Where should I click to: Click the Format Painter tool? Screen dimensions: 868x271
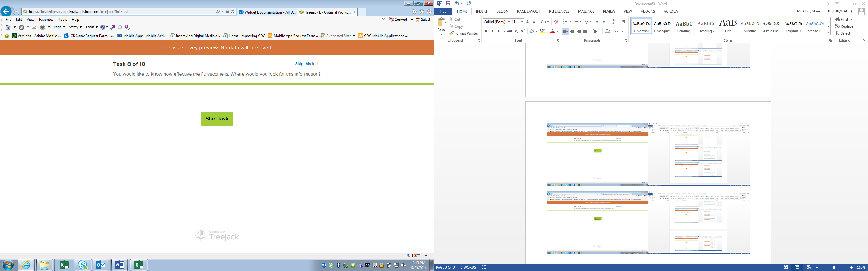coord(464,33)
